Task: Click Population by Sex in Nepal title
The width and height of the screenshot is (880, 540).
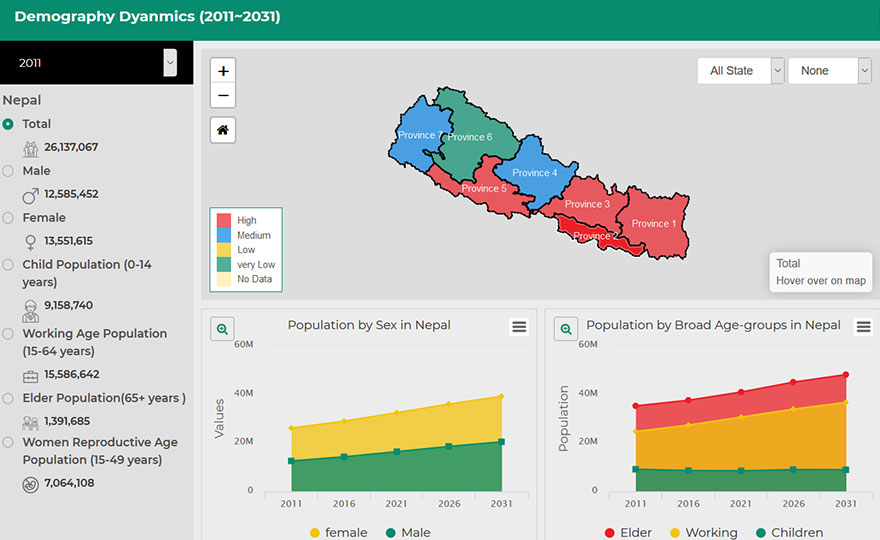Action: click(x=369, y=325)
